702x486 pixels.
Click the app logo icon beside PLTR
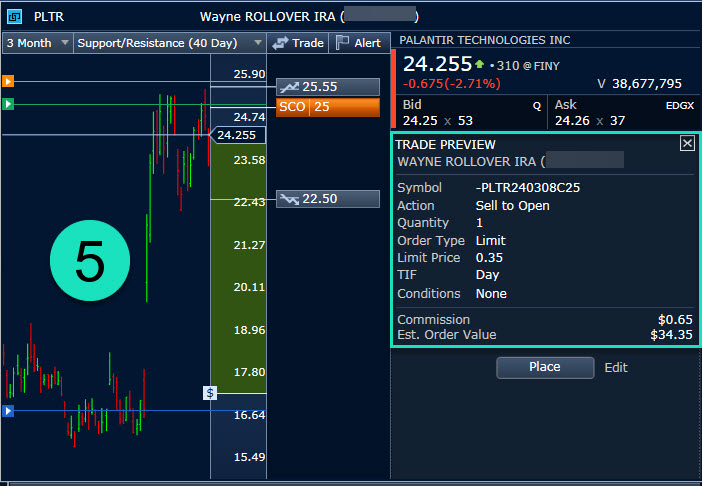click(13, 16)
